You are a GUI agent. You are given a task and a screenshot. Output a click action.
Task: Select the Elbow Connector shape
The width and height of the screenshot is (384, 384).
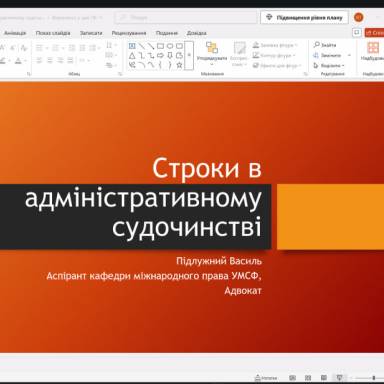tap(142, 55)
